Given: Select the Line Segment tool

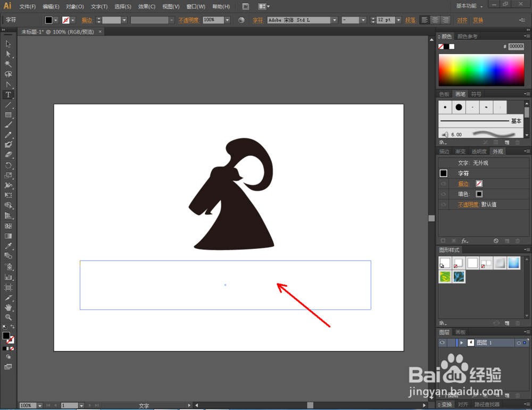Looking at the screenshot, I should coord(8,105).
